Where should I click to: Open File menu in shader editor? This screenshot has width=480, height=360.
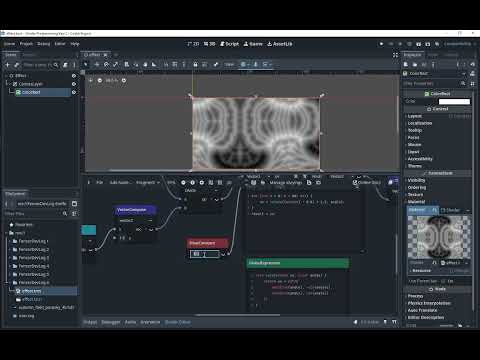[99, 183]
